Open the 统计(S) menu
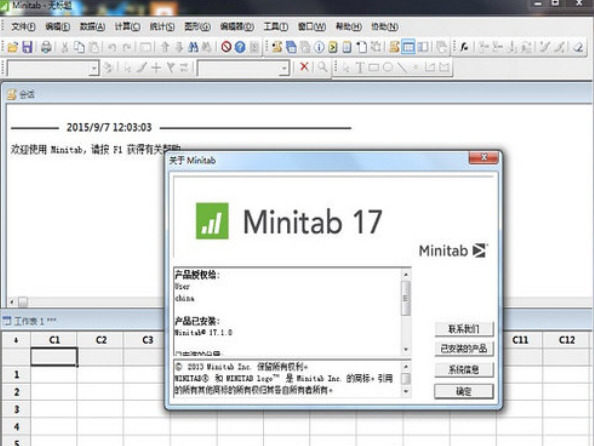 pyautogui.click(x=162, y=27)
